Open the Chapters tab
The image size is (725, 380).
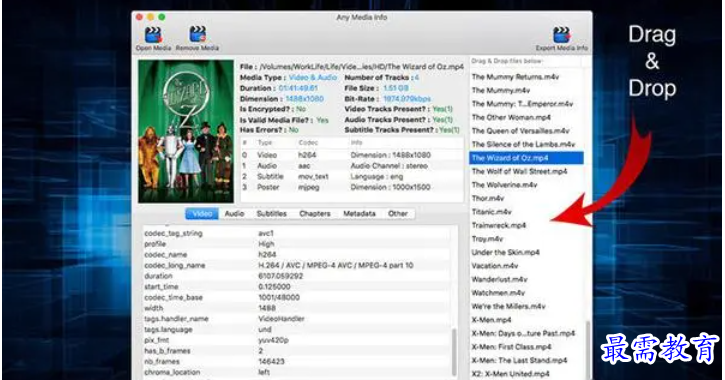point(315,214)
